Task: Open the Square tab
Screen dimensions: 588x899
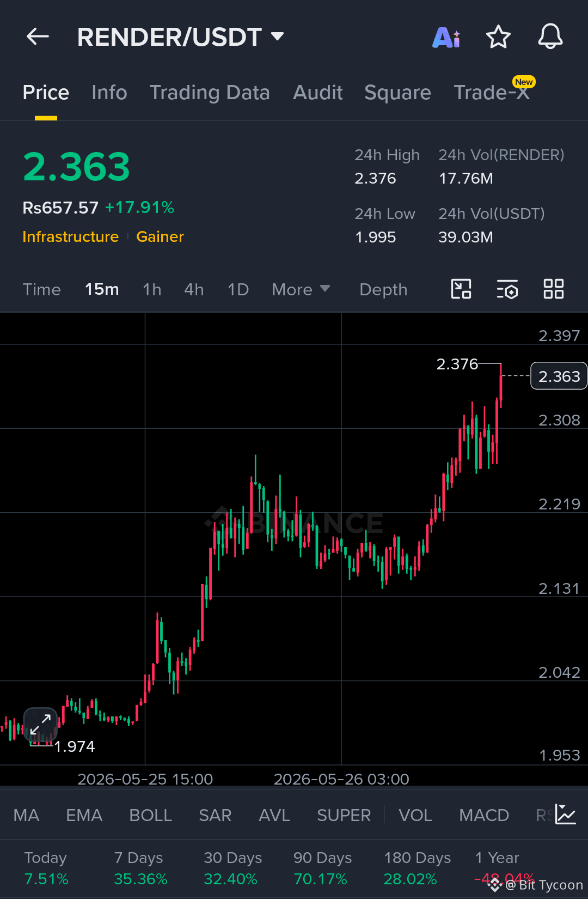Action: point(397,93)
